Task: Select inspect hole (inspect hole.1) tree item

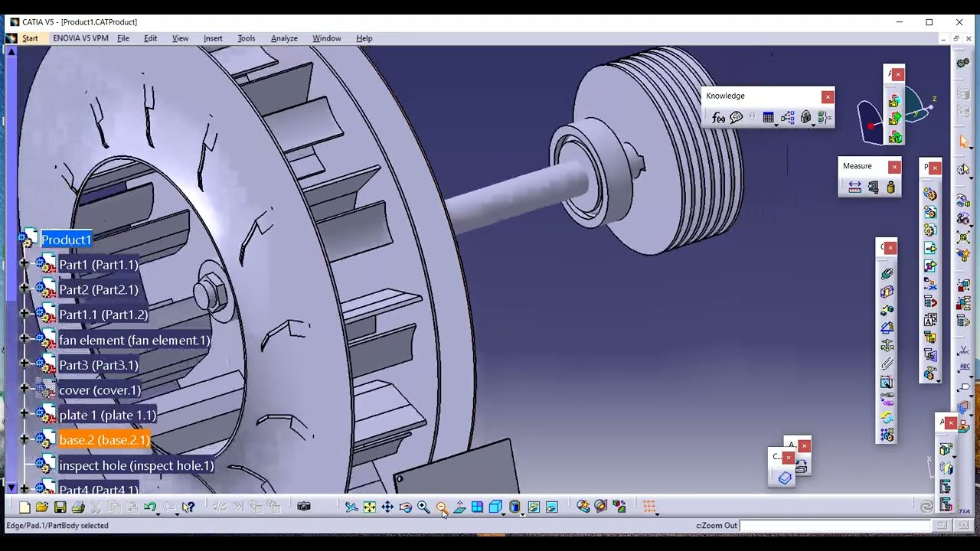Action: [x=136, y=465]
